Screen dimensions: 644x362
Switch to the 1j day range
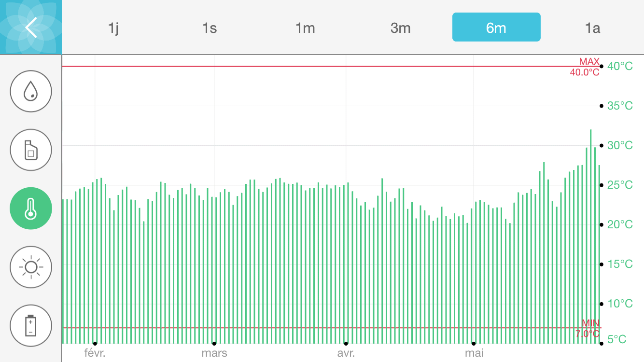[x=113, y=28]
